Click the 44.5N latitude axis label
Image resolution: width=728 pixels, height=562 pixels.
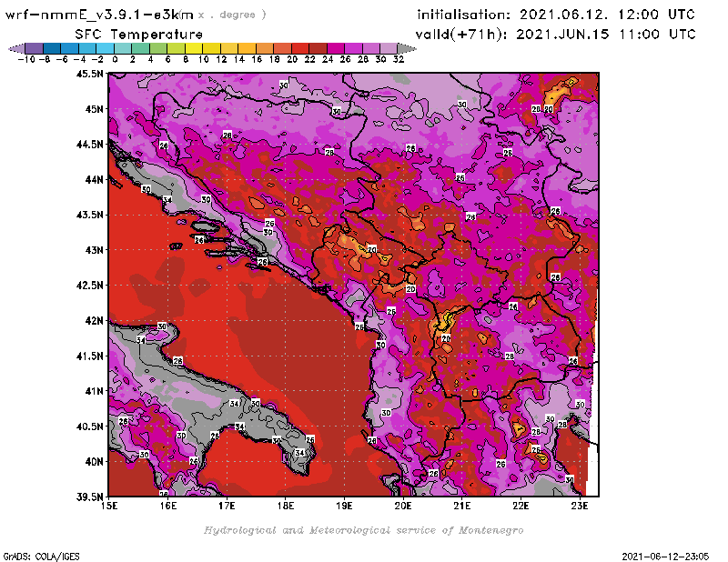[x=89, y=145]
